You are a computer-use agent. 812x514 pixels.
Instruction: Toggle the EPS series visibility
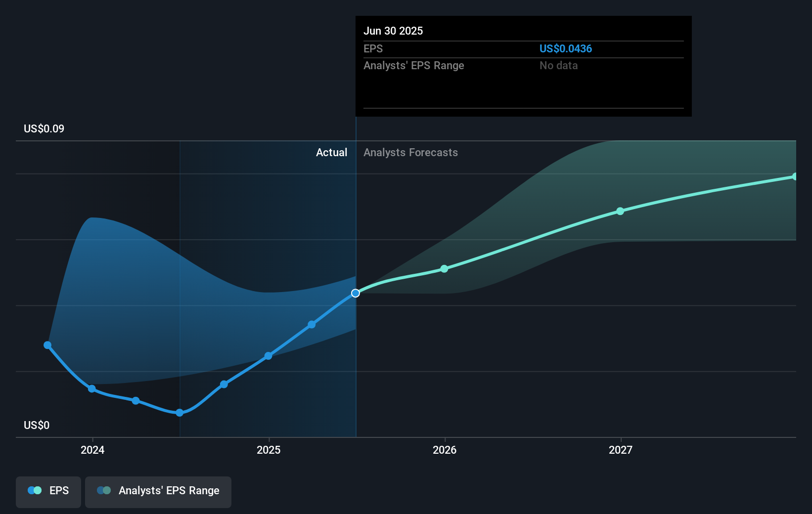[x=48, y=492]
